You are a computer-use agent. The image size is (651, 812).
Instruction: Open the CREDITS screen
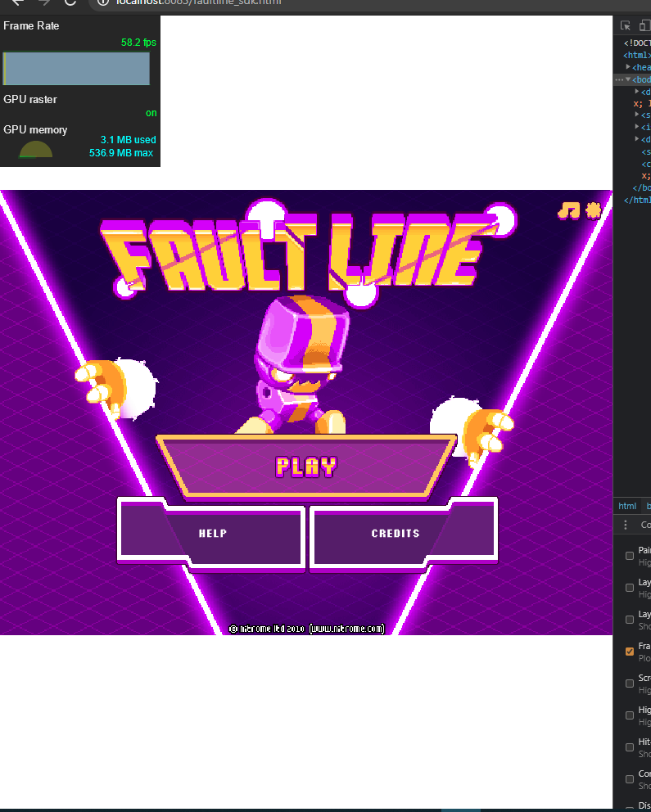pos(404,534)
